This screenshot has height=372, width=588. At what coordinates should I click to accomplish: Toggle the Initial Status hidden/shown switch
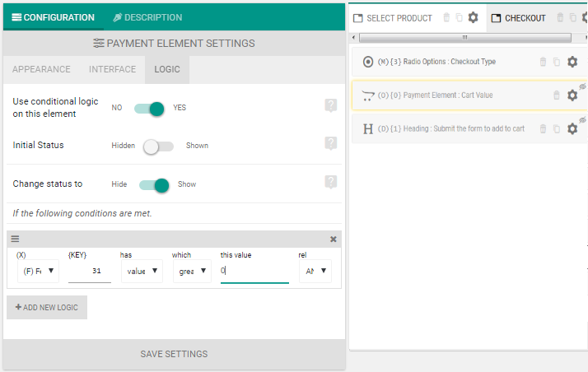pos(158,146)
